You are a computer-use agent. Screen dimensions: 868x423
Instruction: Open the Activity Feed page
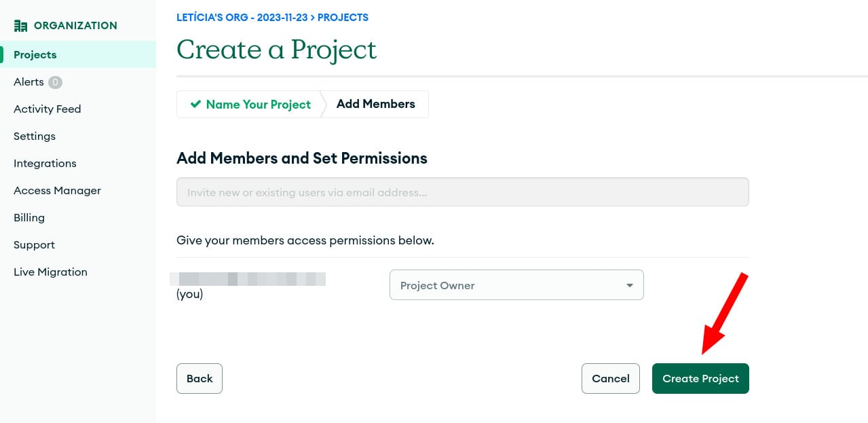click(47, 109)
